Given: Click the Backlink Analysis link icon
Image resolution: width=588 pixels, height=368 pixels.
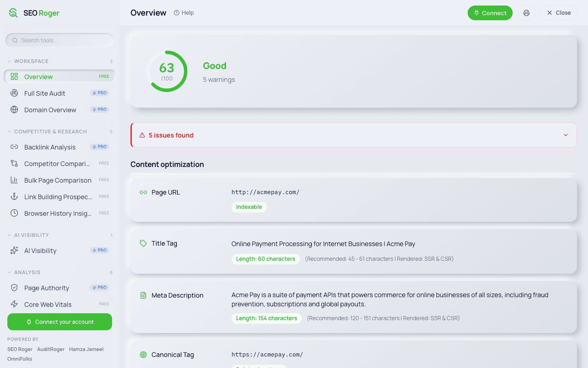Looking at the screenshot, I should pyautogui.click(x=14, y=147).
